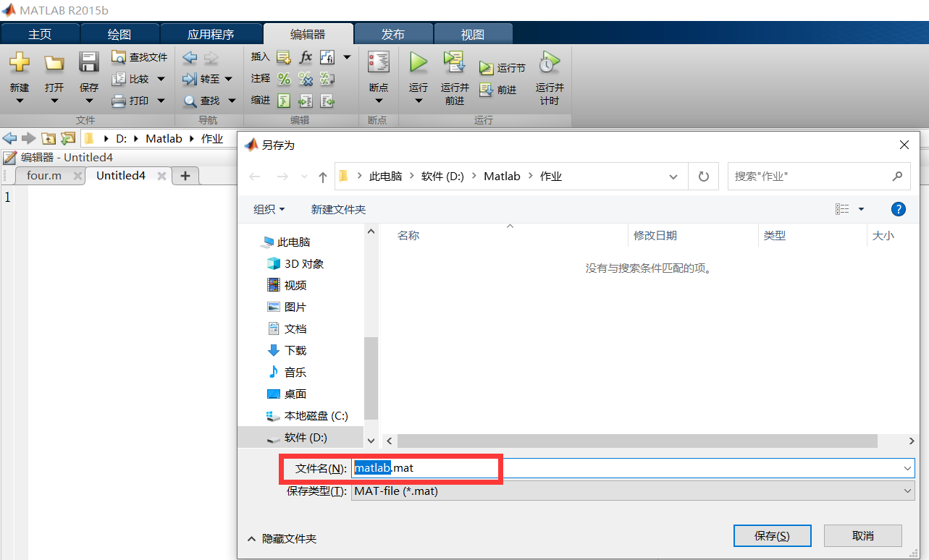Switch to the Publish (发布) tab
The height and width of the screenshot is (560, 929).
tap(393, 34)
